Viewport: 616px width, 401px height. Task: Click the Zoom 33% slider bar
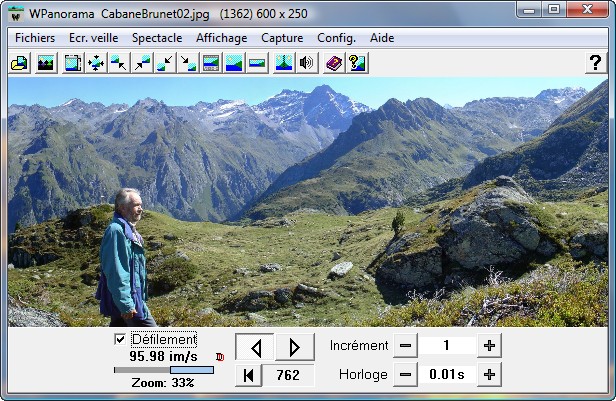(164, 370)
